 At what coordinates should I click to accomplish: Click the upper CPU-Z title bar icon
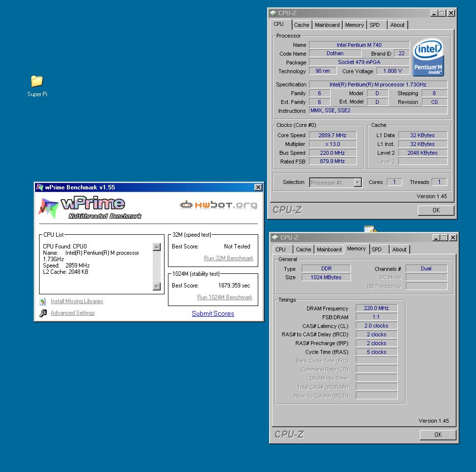point(273,13)
